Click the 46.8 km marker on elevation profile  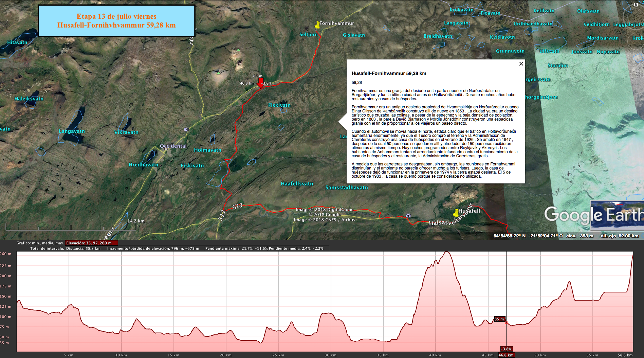tap(506, 355)
